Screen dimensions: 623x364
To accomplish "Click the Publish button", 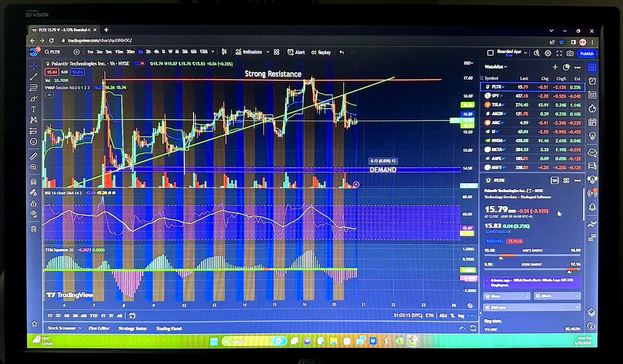I will (x=587, y=53).
